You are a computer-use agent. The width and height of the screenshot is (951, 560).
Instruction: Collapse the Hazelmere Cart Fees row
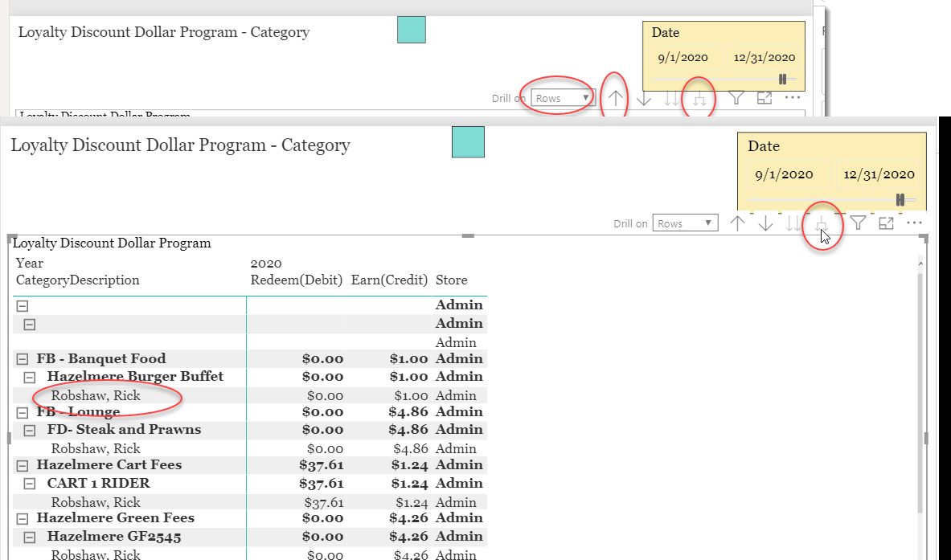click(23, 466)
